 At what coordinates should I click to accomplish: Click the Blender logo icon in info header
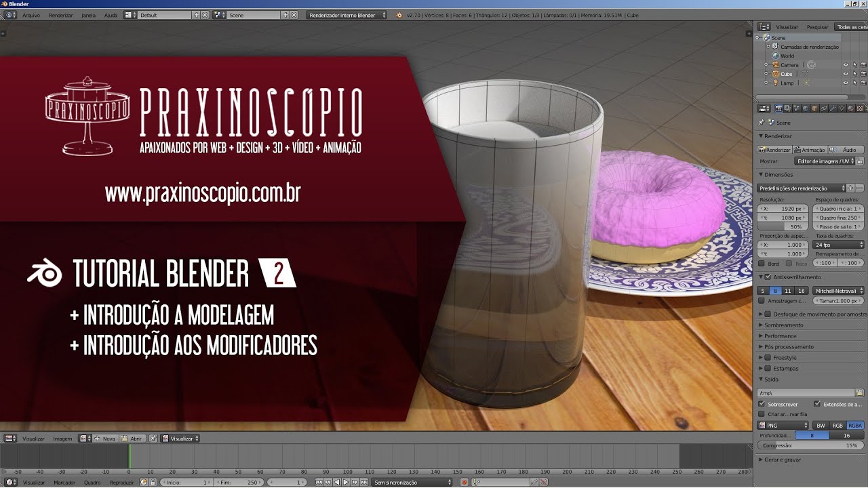coord(399,15)
